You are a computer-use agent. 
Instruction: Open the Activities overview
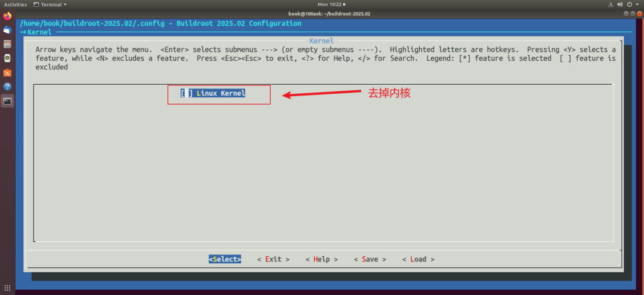16,5
